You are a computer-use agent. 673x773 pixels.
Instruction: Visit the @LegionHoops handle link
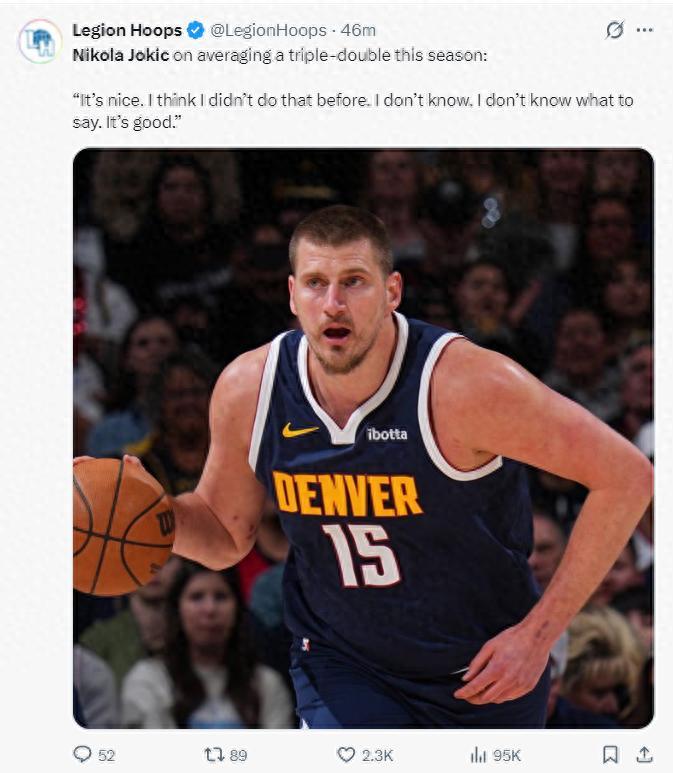coord(268,31)
